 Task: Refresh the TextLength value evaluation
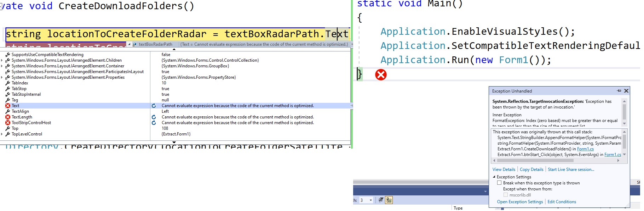point(154,117)
